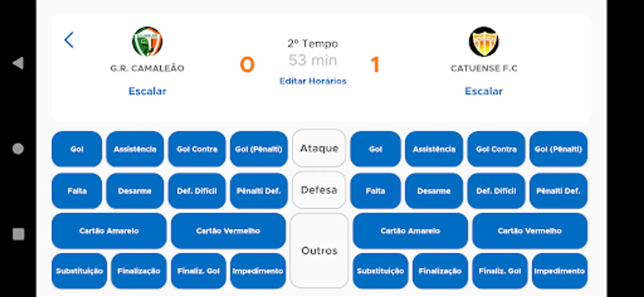Record Cartão Vermelho for Catuense F.C
The width and height of the screenshot is (644, 297).
[x=529, y=231]
